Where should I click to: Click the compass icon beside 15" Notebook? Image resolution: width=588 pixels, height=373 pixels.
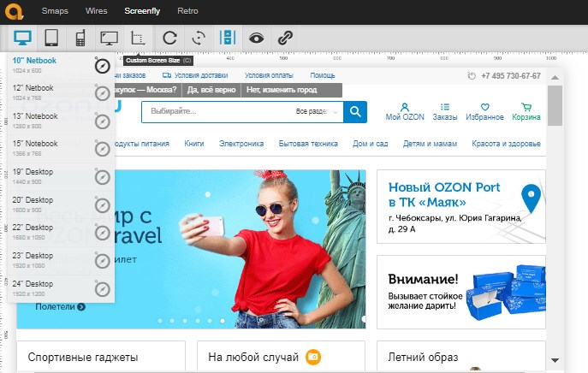[102, 149]
